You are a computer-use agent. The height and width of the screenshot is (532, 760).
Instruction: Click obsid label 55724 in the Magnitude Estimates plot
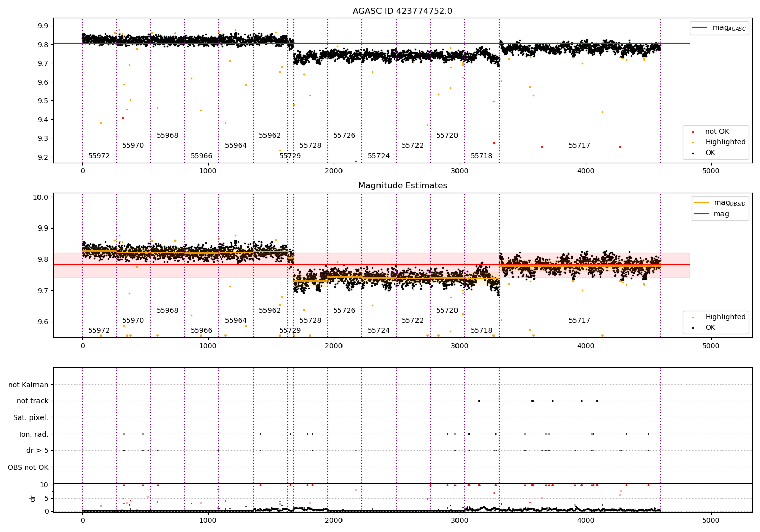click(x=379, y=331)
